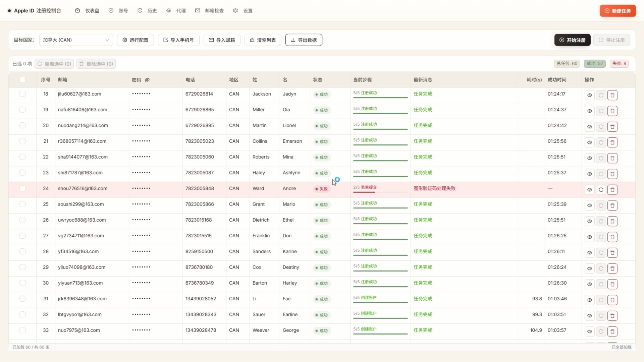The width and height of the screenshot is (644, 362).
Task: Delete row 18 using its trash icon
Action: click(x=612, y=95)
